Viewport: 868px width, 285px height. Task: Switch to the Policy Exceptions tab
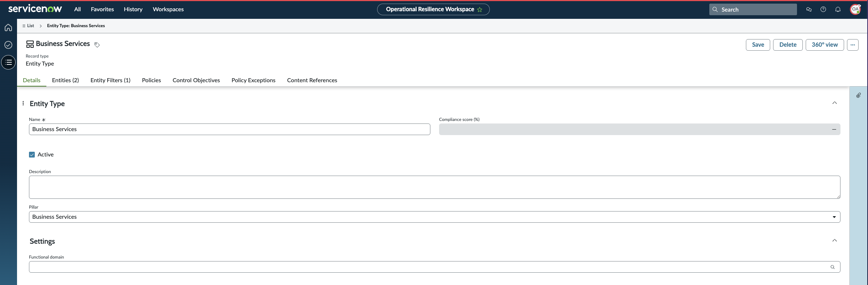(254, 80)
